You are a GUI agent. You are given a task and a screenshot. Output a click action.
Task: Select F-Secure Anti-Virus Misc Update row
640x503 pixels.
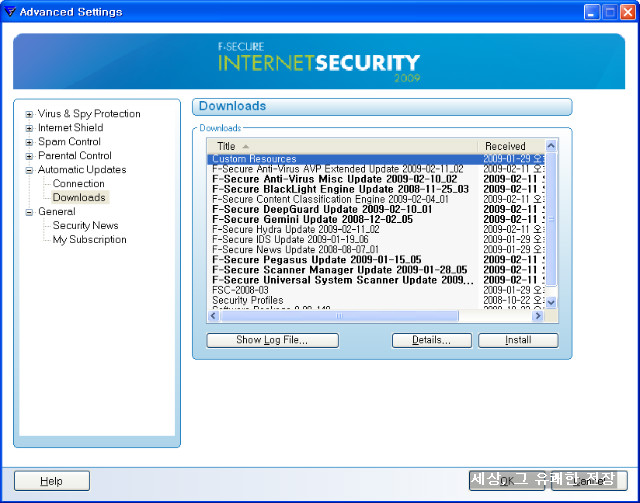[x=376, y=179]
